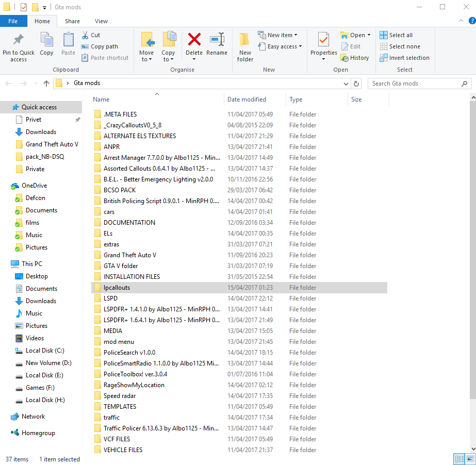Click Paste shortcut in Clipboard group
Screen dimensions: 476x465
pos(105,58)
